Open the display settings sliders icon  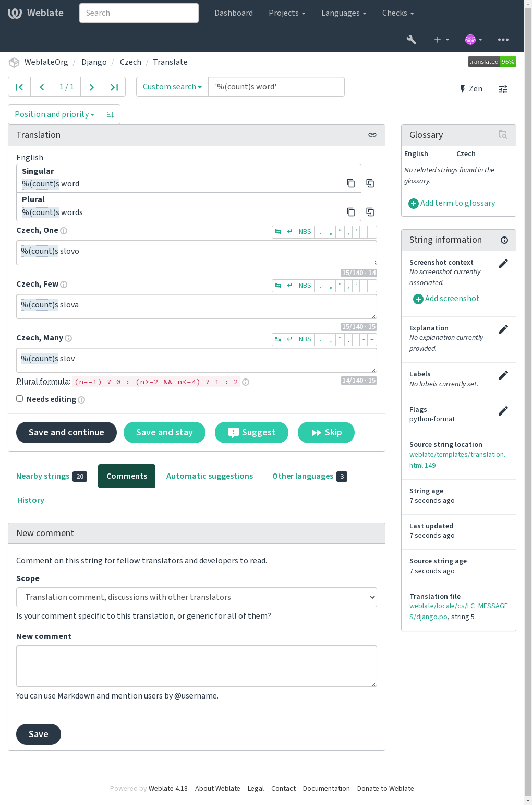click(x=503, y=89)
